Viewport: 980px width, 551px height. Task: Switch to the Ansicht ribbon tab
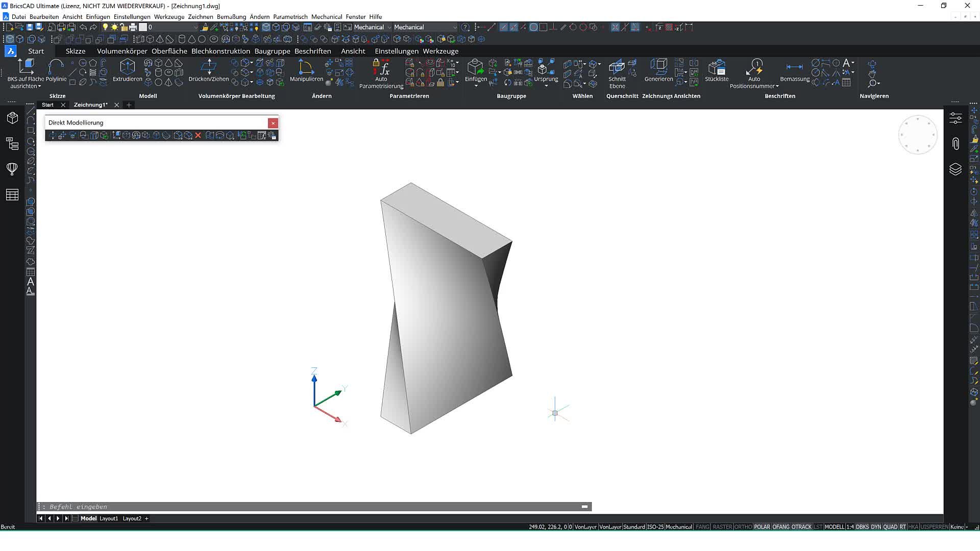[x=353, y=51]
